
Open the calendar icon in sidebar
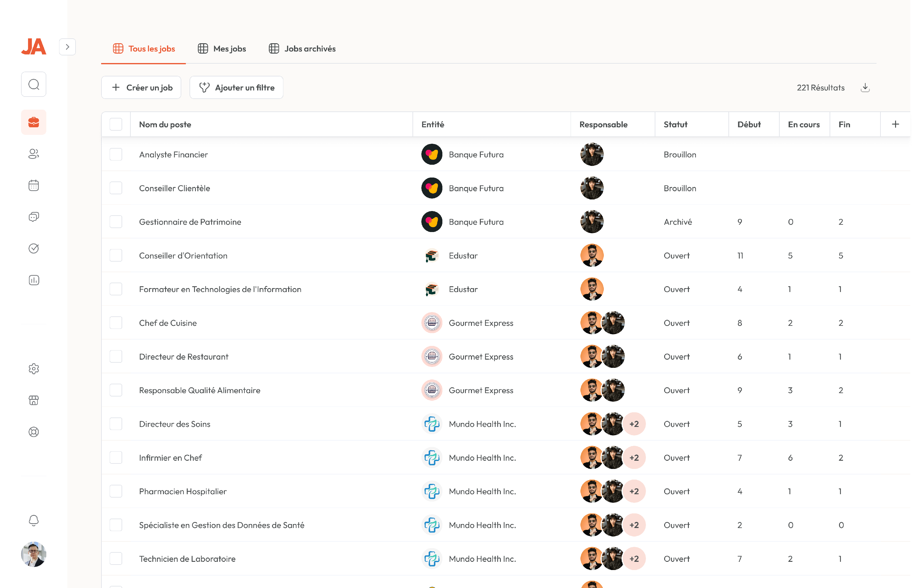[x=34, y=185]
